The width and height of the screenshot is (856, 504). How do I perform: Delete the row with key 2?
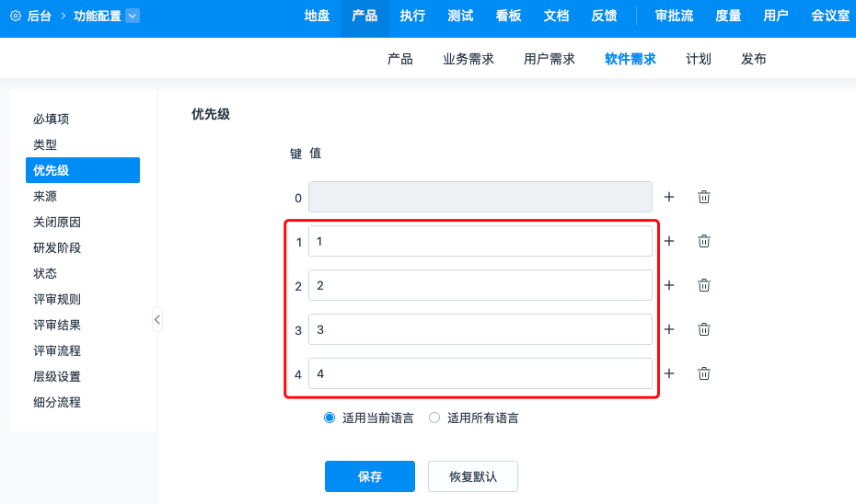(704, 285)
